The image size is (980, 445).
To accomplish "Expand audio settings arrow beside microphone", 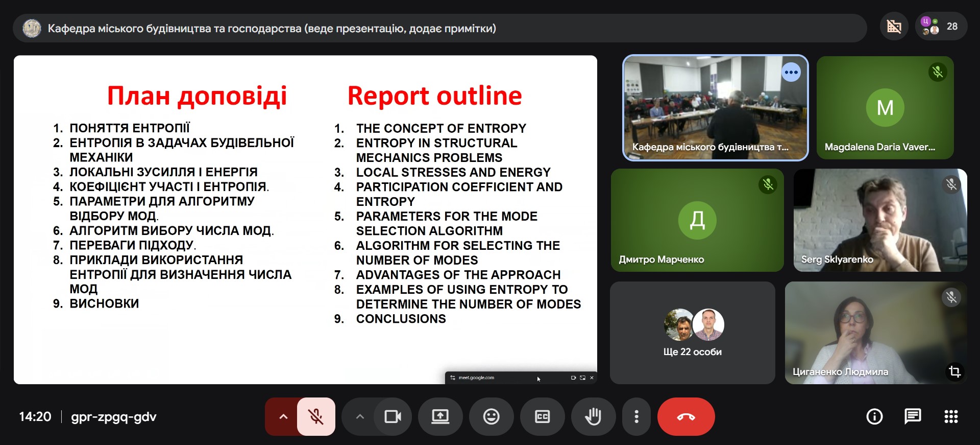I will pos(283,417).
